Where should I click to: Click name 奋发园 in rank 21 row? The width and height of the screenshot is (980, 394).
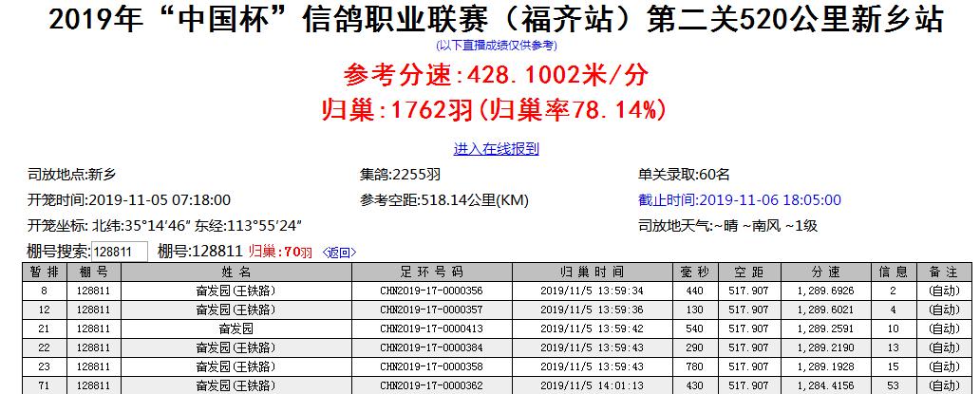(236, 328)
